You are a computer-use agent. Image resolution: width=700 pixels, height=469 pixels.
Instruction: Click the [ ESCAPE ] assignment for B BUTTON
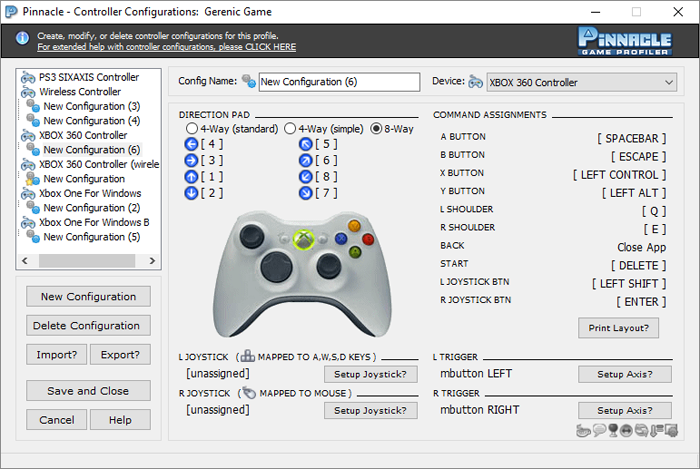[x=638, y=157]
